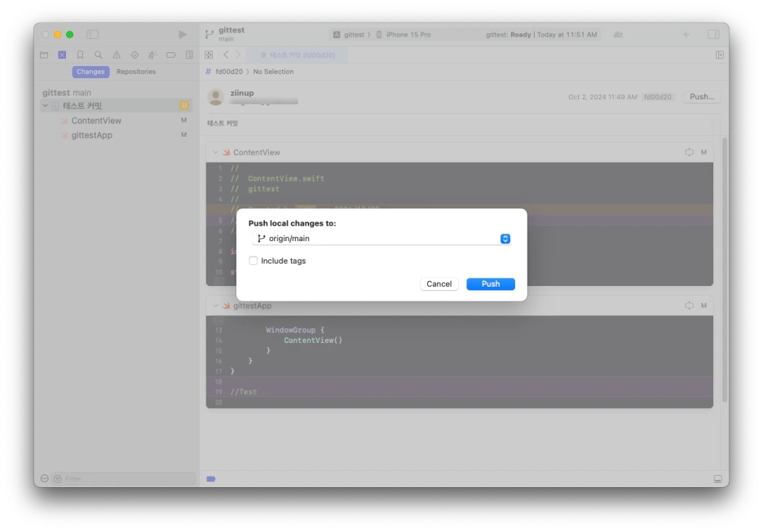Click the filter options icon
This screenshot has width=763, height=532.
click(x=57, y=478)
